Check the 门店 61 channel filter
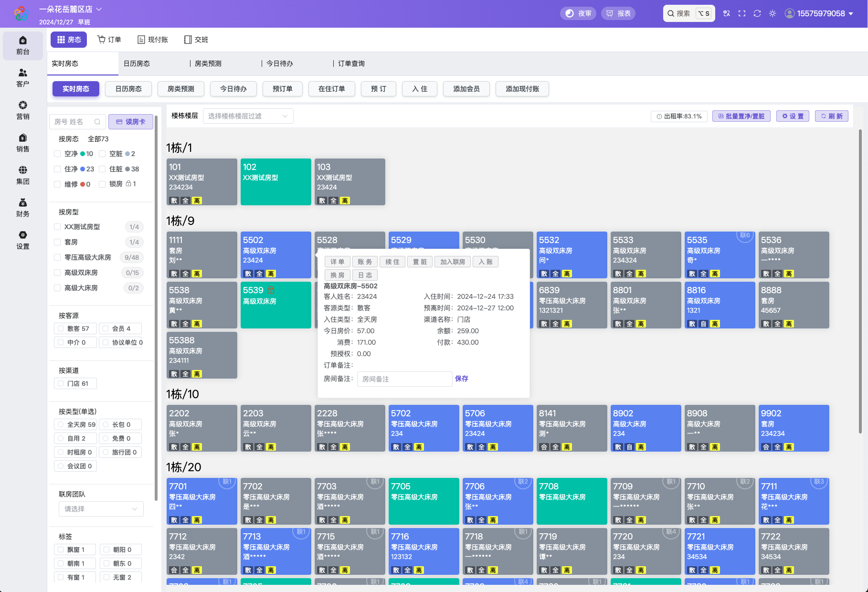The image size is (868, 592). 61,383
